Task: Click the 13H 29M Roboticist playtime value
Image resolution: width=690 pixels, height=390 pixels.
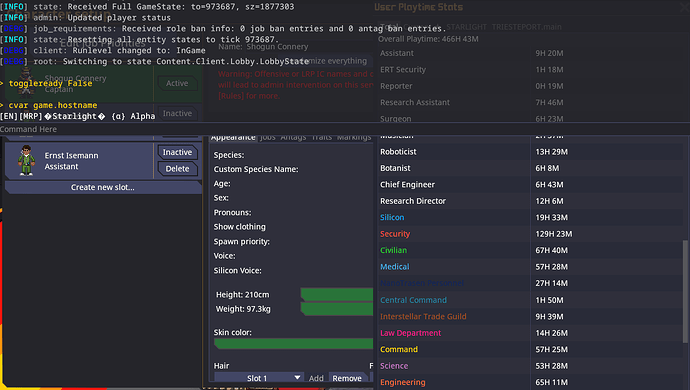Action: point(551,151)
